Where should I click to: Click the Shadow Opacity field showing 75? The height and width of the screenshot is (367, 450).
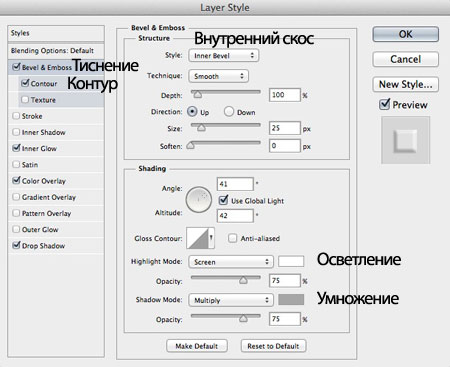tap(284, 319)
